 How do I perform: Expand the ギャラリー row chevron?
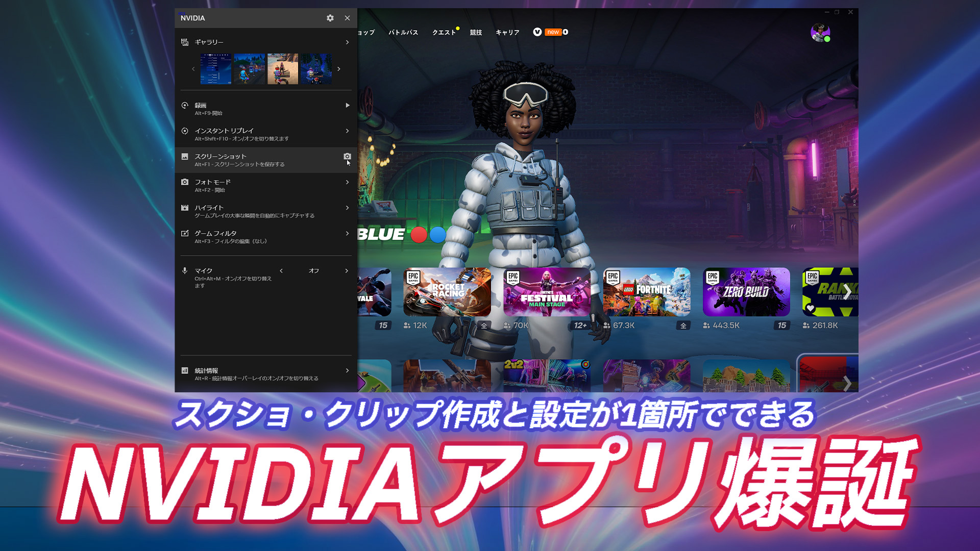[x=347, y=42]
